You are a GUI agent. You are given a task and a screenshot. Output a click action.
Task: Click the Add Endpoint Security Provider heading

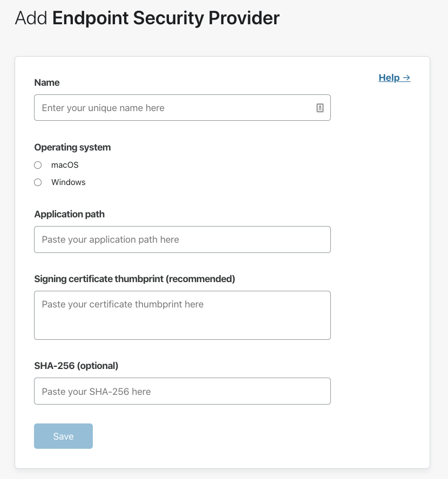(147, 18)
